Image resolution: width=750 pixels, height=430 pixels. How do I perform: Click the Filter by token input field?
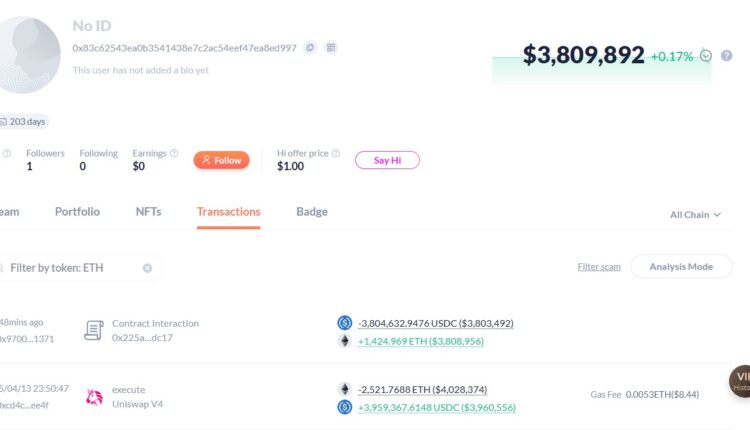(x=70, y=268)
